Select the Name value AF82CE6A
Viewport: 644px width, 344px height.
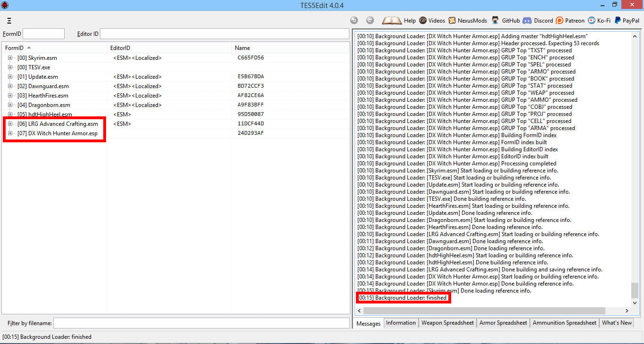251,96
